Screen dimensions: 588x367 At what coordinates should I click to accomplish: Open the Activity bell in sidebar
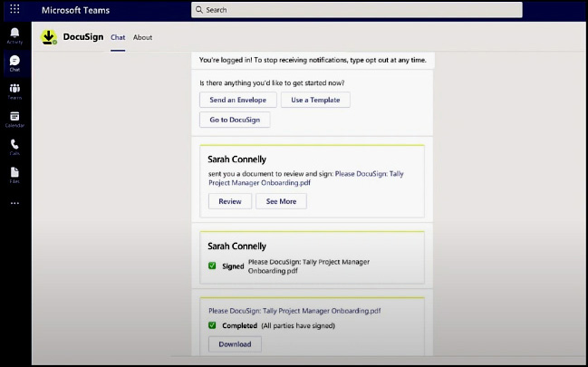click(14, 36)
